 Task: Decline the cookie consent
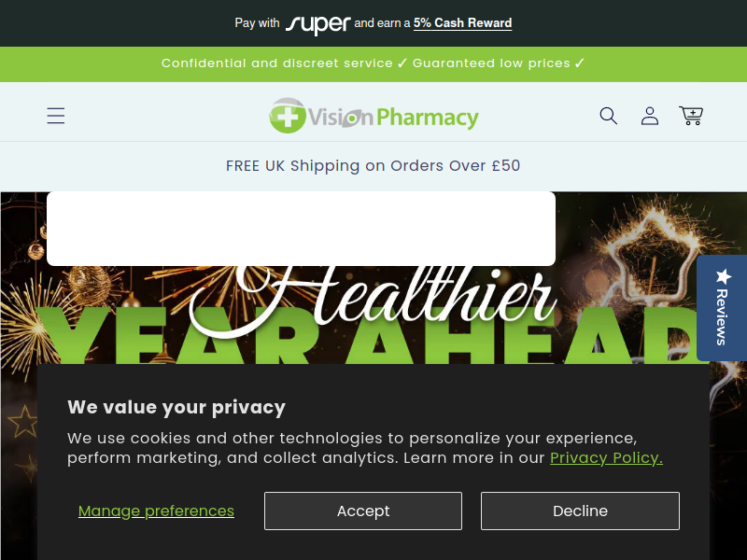tap(580, 511)
